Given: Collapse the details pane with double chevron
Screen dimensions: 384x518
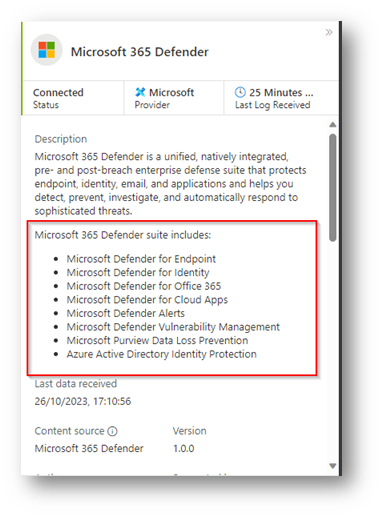Looking at the screenshot, I should pos(329,32).
